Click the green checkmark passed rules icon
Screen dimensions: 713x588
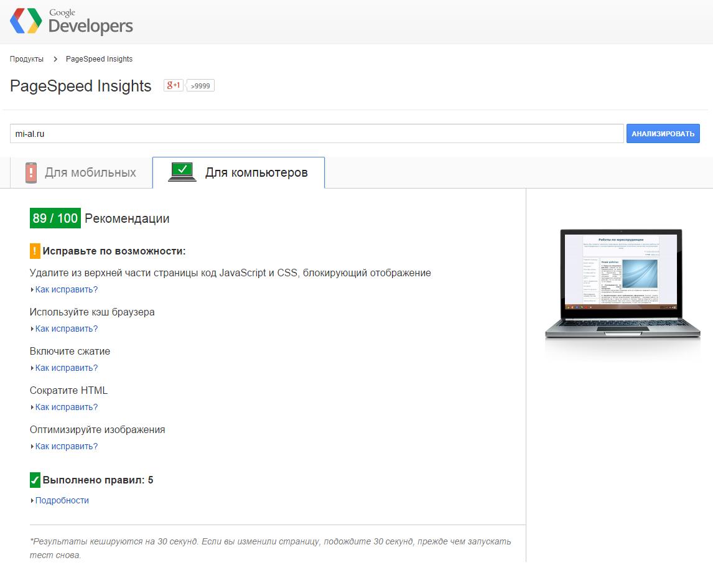tap(35, 480)
